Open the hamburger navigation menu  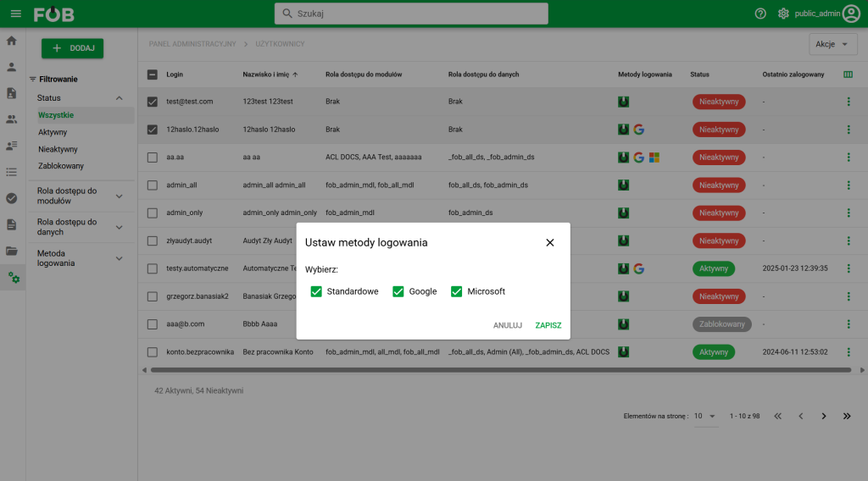pos(15,14)
